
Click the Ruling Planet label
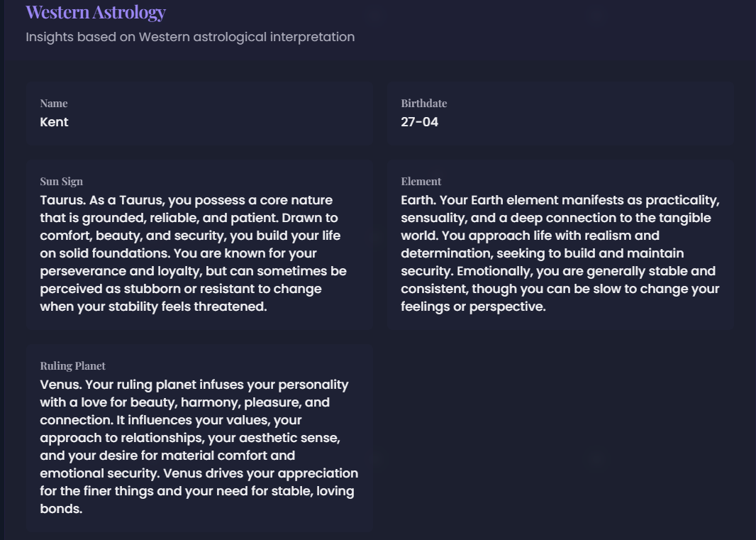72,366
